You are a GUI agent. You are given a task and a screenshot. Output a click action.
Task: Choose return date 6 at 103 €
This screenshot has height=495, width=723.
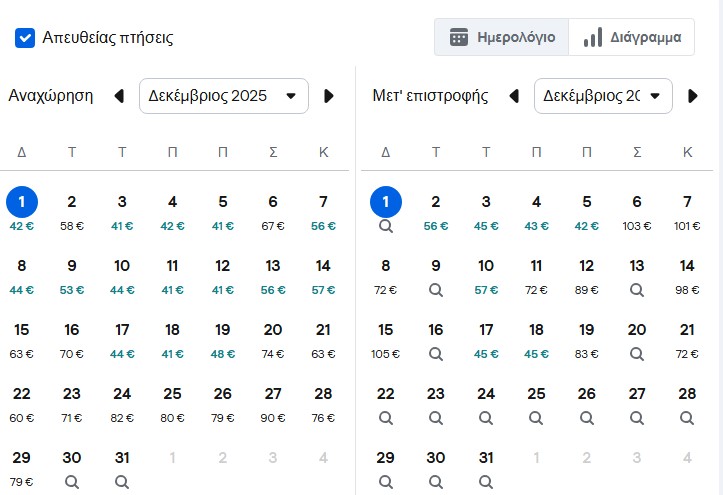click(x=637, y=211)
